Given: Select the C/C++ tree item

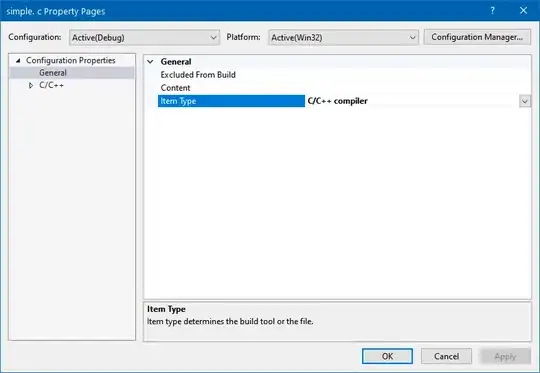Looking at the screenshot, I should pos(51,85).
